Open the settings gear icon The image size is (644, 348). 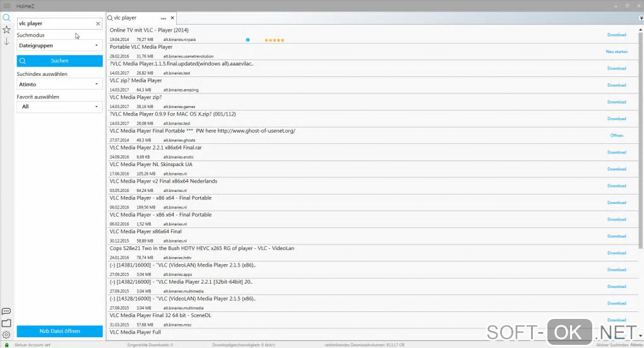[6, 335]
